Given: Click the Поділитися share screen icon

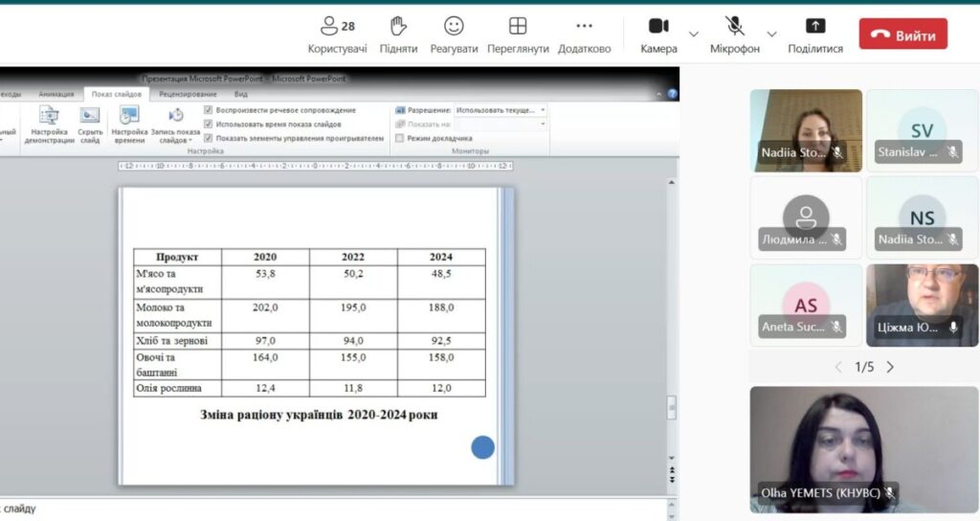Looking at the screenshot, I should tap(815, 27).
